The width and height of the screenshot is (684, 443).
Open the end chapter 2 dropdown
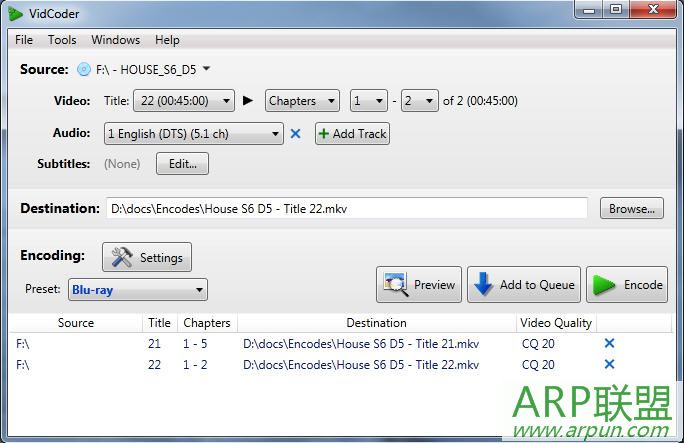click(x=420, y=101)
